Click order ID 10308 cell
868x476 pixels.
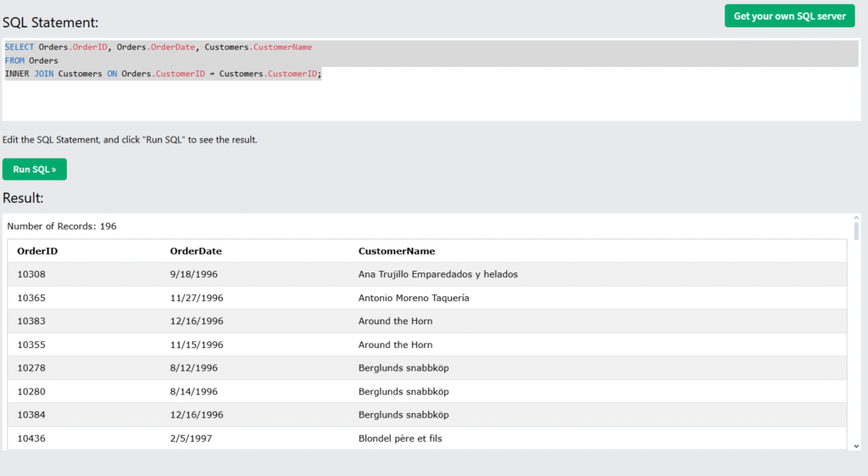(x=31, y=274)
